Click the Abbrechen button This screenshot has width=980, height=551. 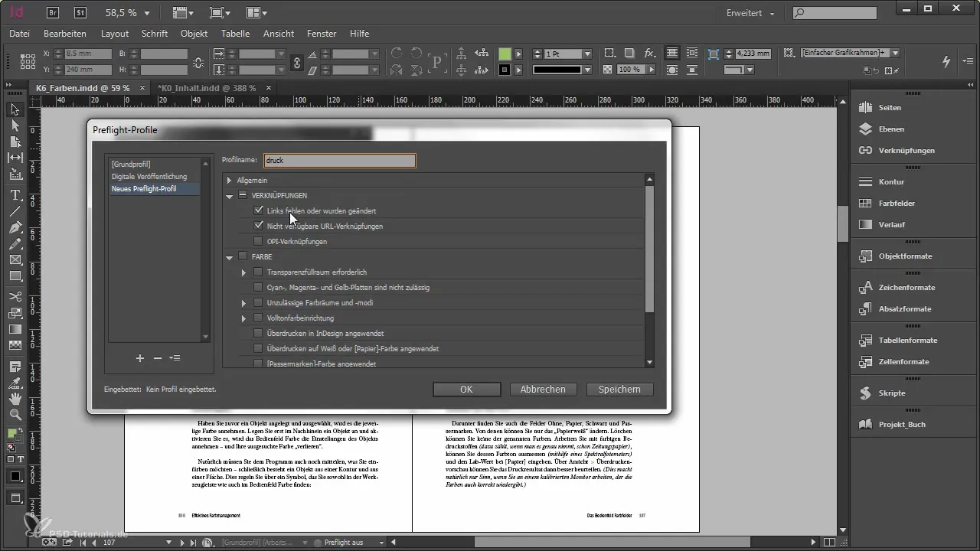click(x=543, y=390)
